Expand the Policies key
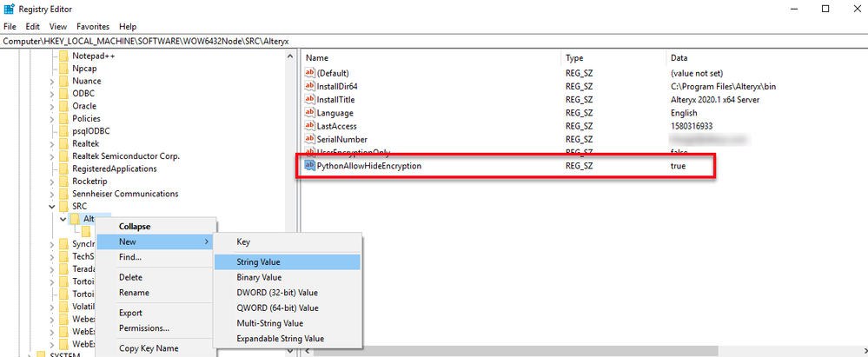Screen dimensions: 868x357 click(51, 118)
